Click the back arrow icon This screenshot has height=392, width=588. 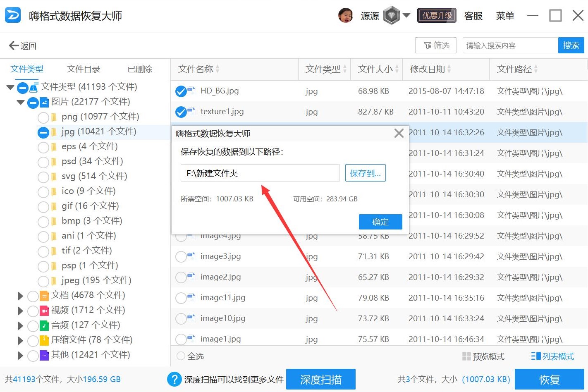pos(14,45)
